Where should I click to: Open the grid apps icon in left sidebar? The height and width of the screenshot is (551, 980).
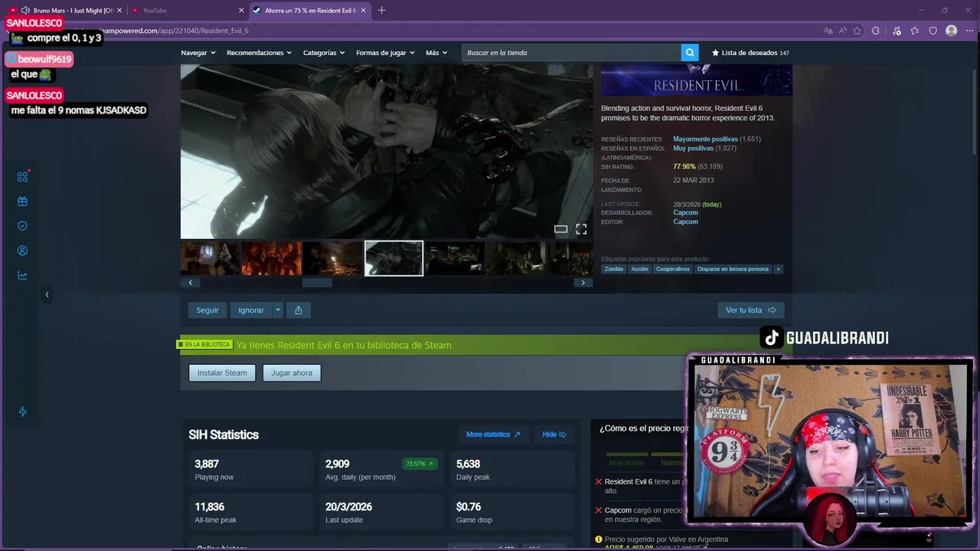(x=22, y=177)
